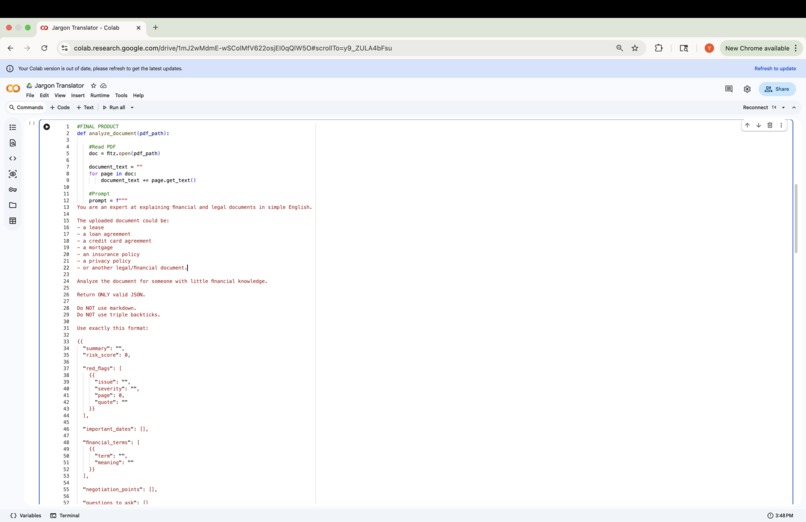This screenshot has height=522, width=806.
Task: Open Colab settings gear icon
Action: point(747,89)
